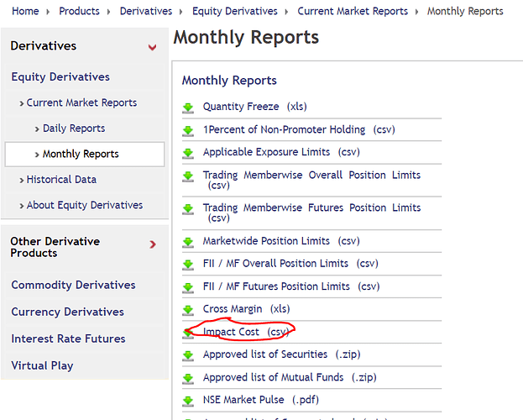
Task: Click download icon beside Applicable Exposure Limits
Action: point(188,154)
